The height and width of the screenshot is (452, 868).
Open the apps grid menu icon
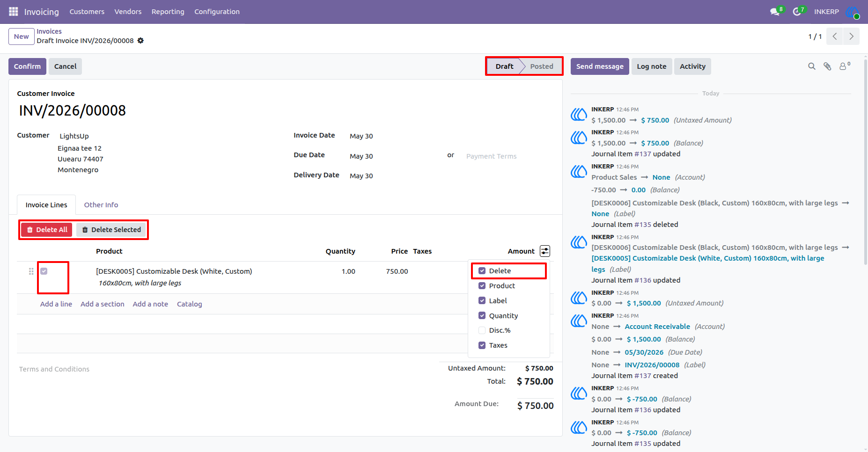pyautogui.click(x=14, y=12)
